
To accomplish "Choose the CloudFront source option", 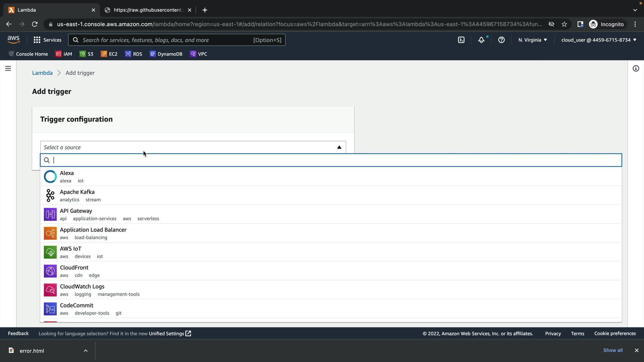I will click(74, 267).
